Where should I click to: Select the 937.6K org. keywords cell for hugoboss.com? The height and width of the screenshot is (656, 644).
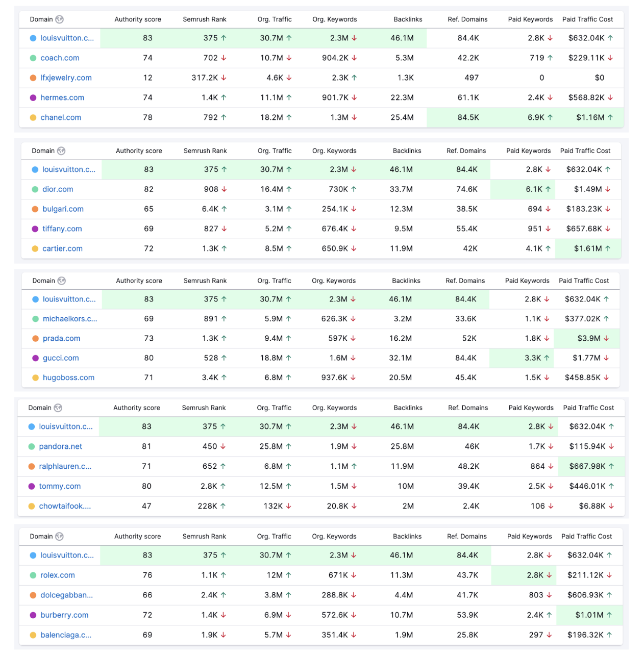[338, 378]
